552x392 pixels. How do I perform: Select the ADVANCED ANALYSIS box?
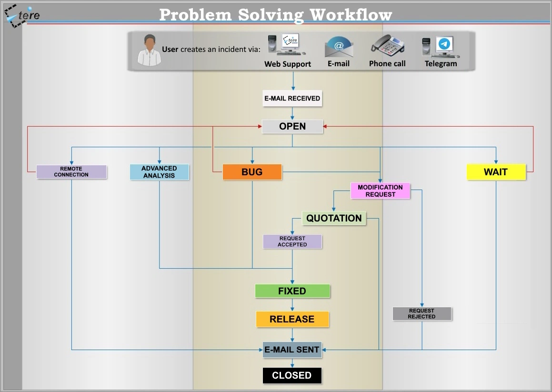coord(159,172)
